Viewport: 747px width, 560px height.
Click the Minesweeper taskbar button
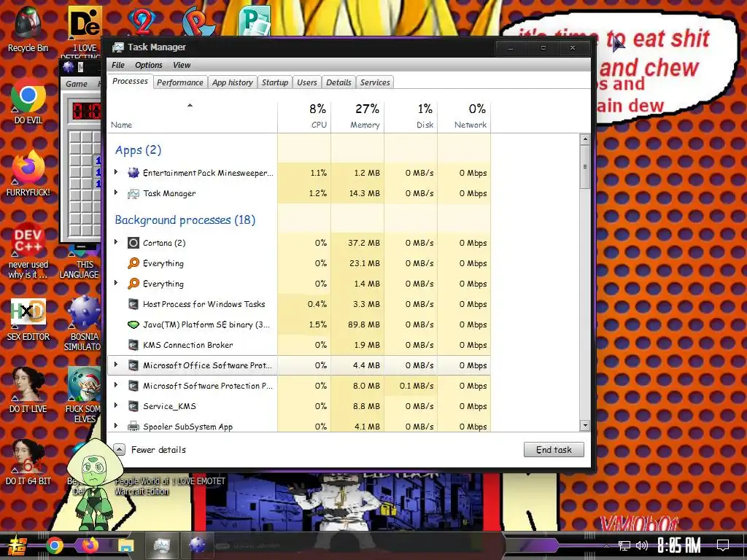click(x=197, y=545)
